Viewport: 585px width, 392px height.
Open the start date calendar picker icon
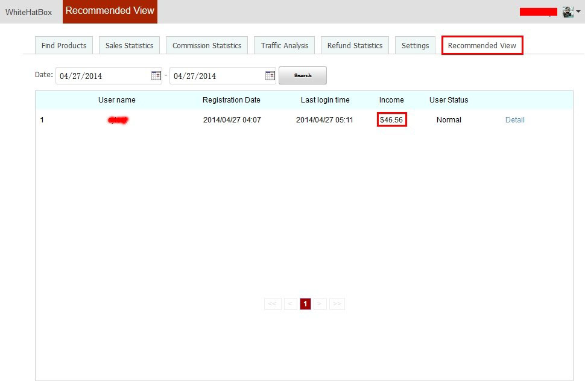click(156, 75)
